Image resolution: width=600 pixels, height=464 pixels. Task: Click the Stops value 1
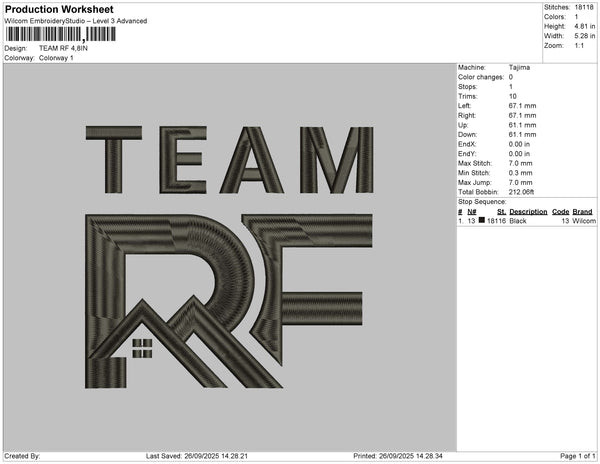(511, 86)
